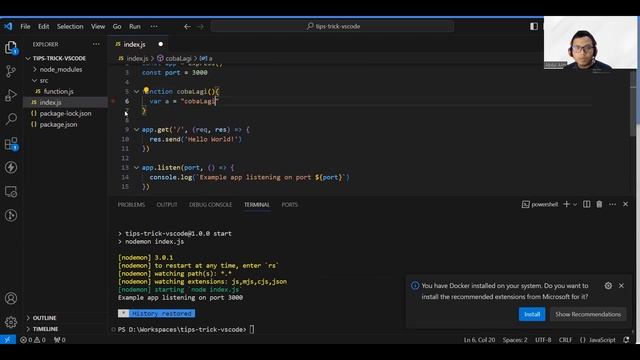Switch to the PORTS panel tab
Viewport: 640px width, 360px height.
pyautogui.click(x=290, y=204)
